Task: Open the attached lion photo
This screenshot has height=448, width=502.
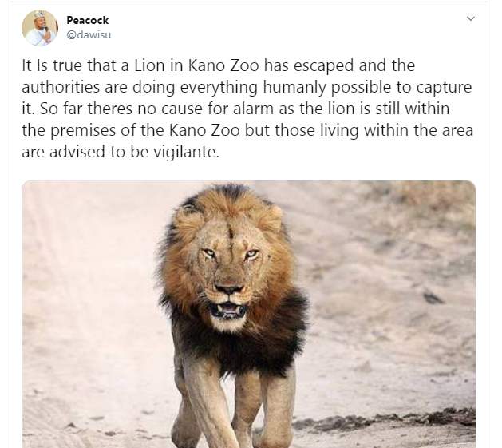Action: point(249,314)
